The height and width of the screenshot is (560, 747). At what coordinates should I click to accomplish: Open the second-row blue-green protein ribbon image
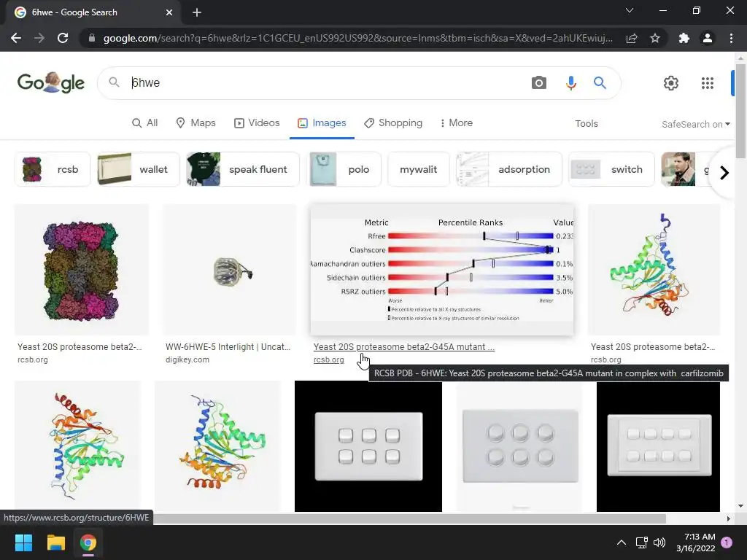point(217,446)
